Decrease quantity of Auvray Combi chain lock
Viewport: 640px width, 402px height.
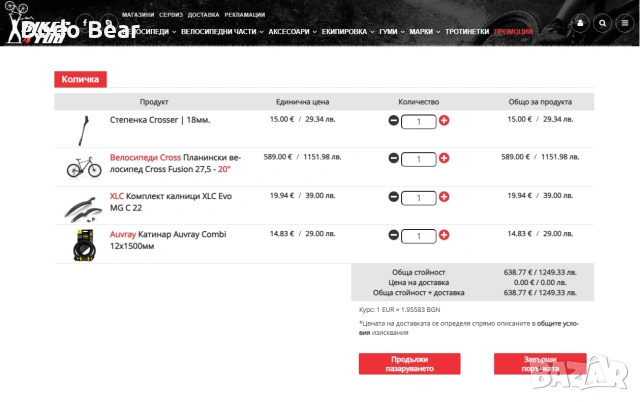[393, 235]
